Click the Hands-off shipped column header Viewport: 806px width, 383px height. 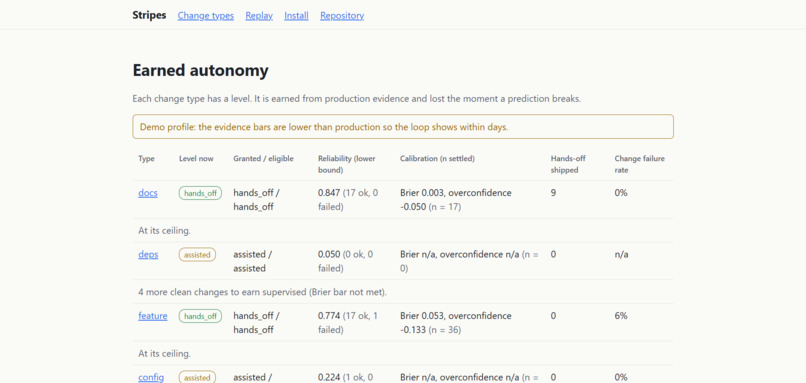568,164
